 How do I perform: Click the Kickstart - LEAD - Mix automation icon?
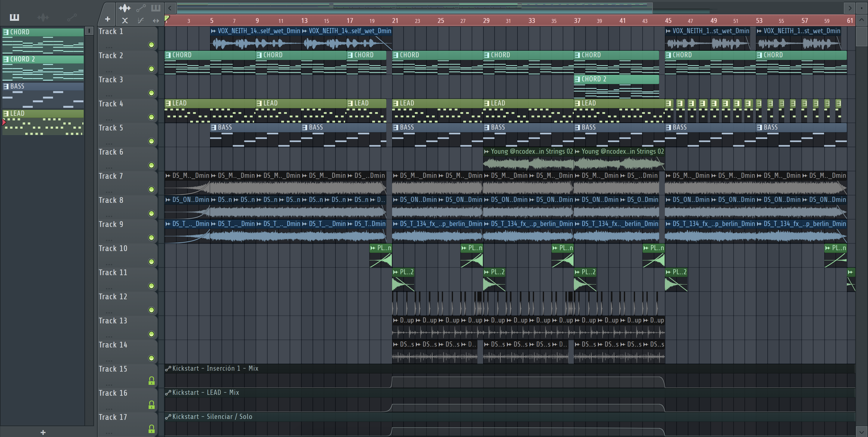pyautogui.click(x=168, y=392)
